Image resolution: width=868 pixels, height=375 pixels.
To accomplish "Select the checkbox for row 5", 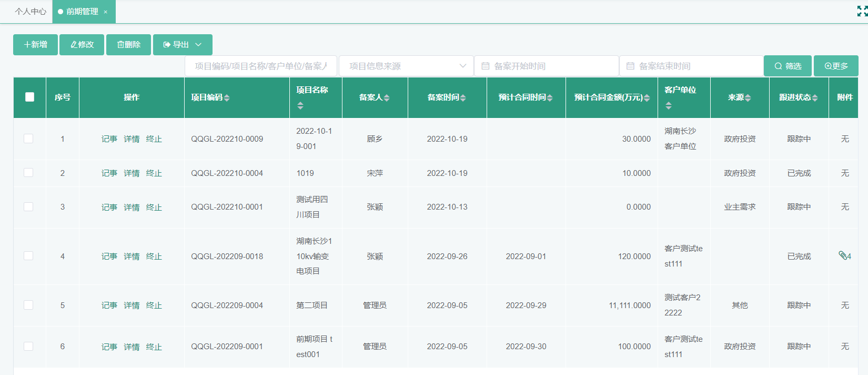I will [28, 305].
